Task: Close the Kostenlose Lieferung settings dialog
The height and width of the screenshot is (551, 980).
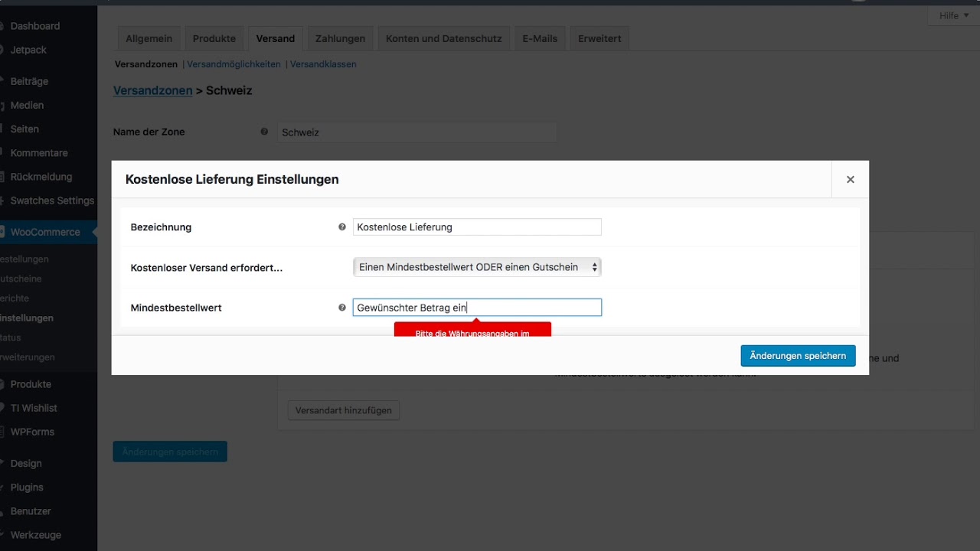Action: (850, 179)
